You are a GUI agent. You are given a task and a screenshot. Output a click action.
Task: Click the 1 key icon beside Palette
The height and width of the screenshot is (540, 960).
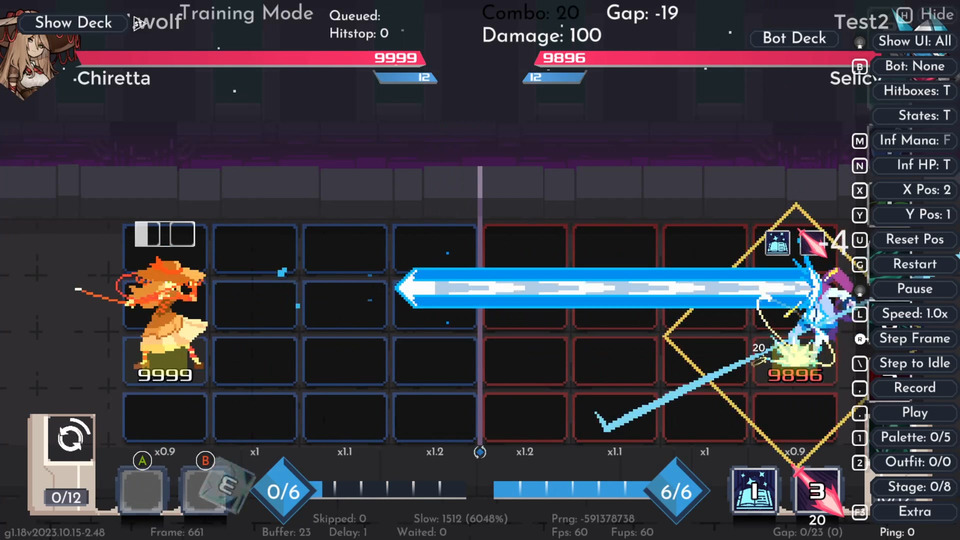click(x=860, y=438)
